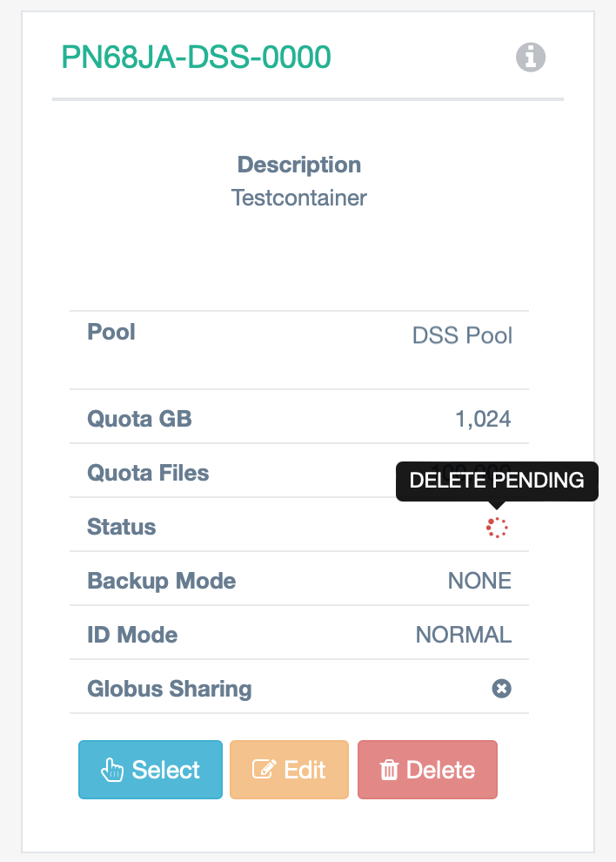The image size is (616, 862).
Task: Delete the PN68JA-DSS-0000 container
Action: pos(427,770)
